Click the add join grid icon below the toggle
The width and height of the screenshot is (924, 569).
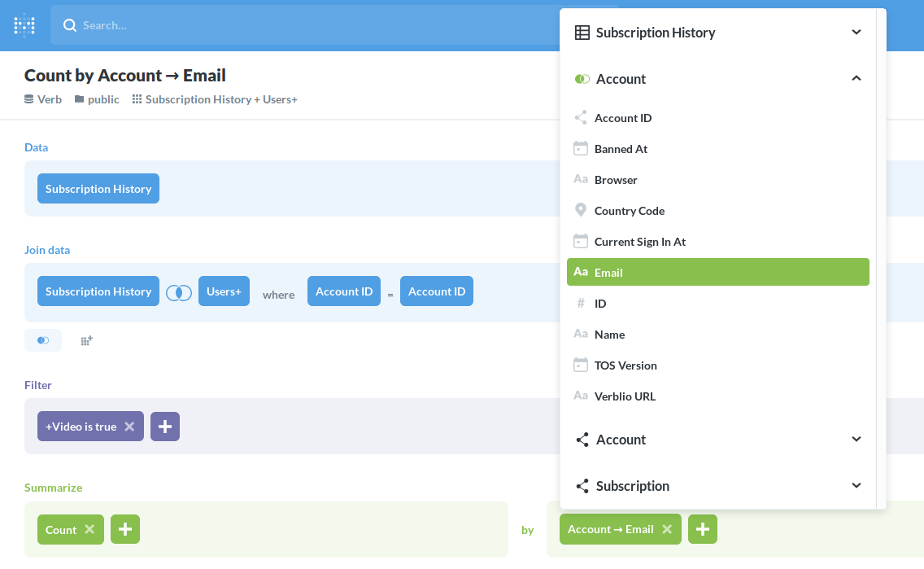click(86, 340)
